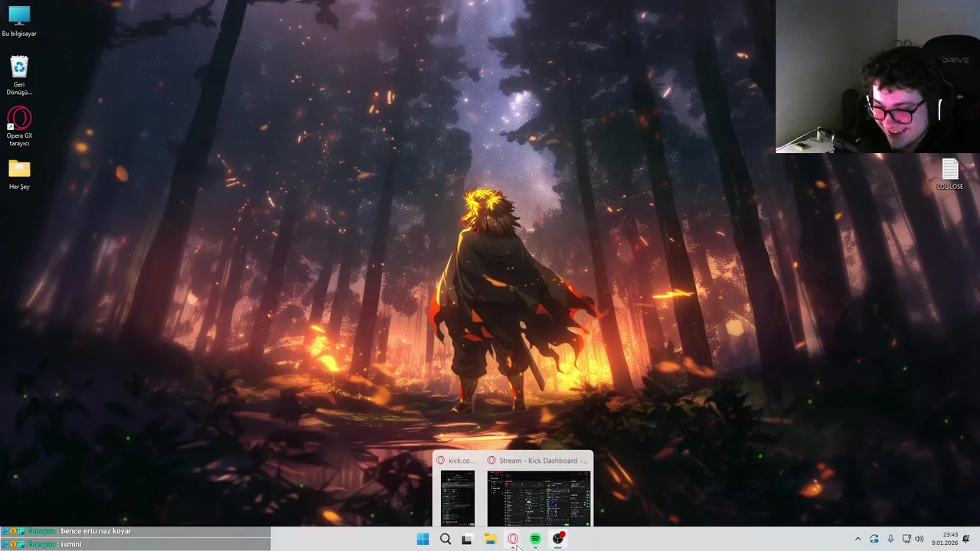Click chat message 'bence ertu naz koyar'
The image size is (980, 551).
click(x=96, y=531)
